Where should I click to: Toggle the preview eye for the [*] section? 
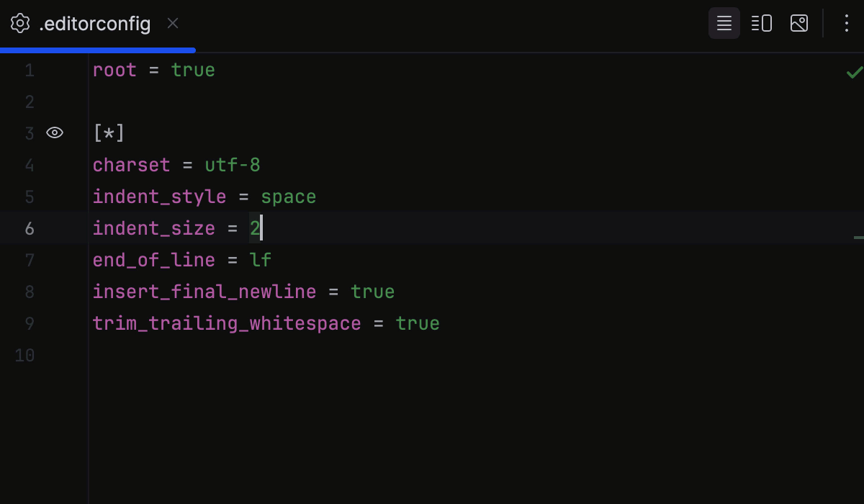[55, 133]
